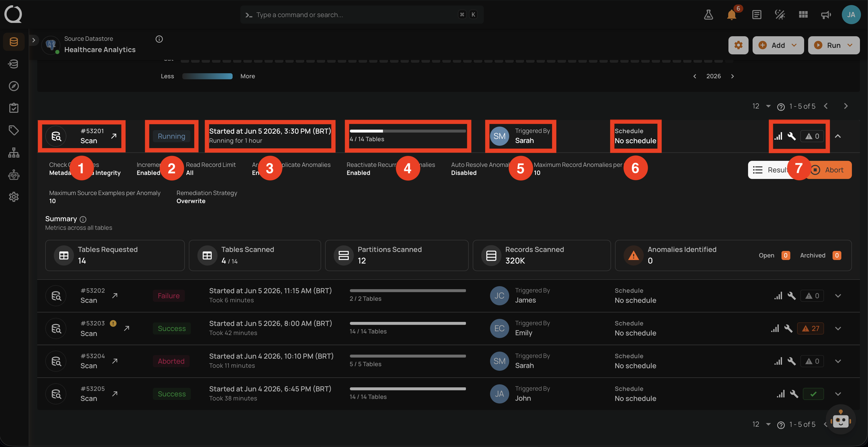This screenshot has height=447, width=868.
Task: Click the wrench icon on the #53205 row
Action: (794, 394)
